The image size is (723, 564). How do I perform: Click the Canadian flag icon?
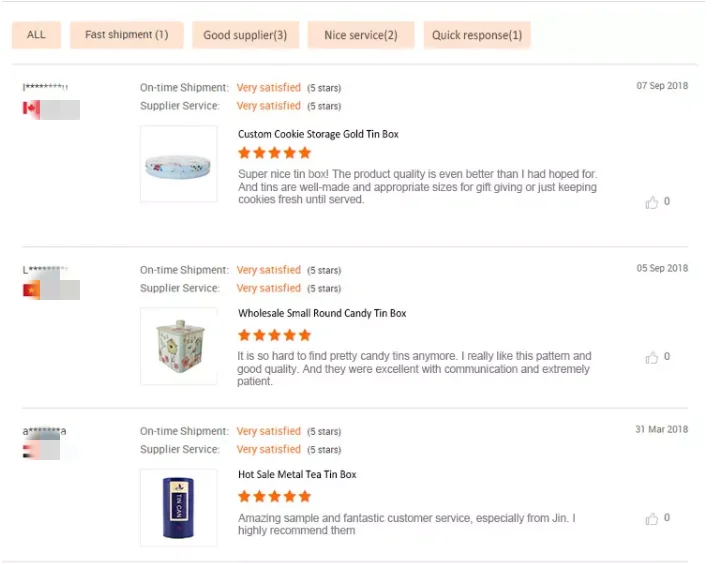pyautogui.click(x=31, y=109)
